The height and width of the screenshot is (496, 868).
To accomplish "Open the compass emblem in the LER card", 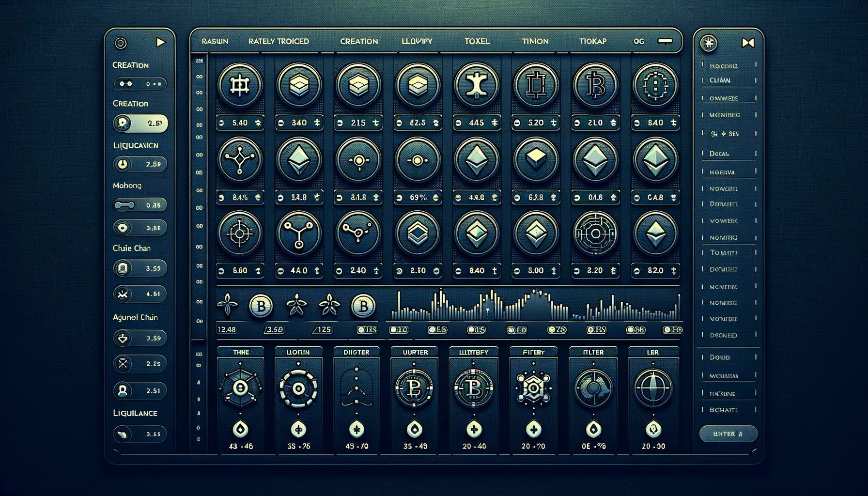I will [653, 388].
